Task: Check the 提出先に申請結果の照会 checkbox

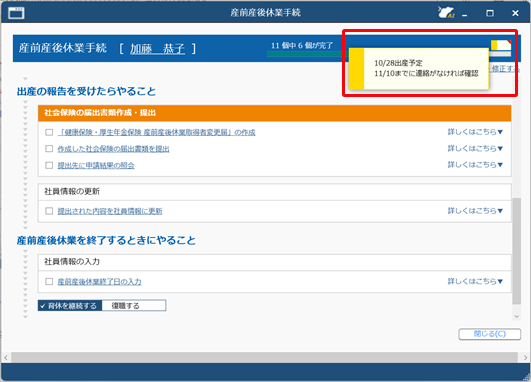Action: [x=49, y=165]
